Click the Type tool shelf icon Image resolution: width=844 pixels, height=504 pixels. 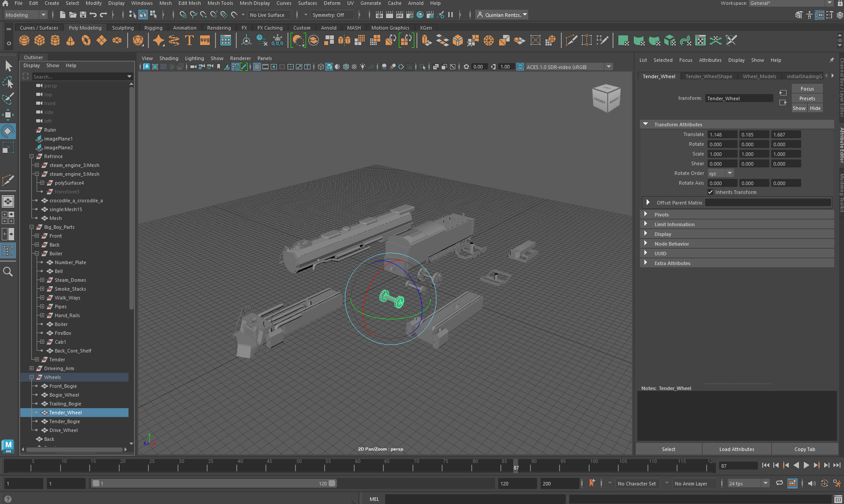189,41
